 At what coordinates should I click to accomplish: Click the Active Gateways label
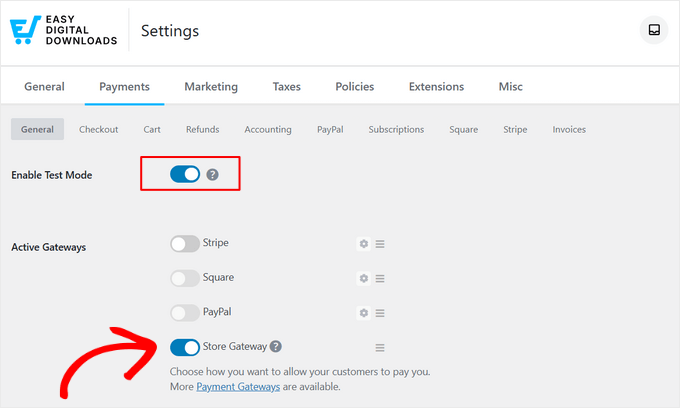point(49,247)
